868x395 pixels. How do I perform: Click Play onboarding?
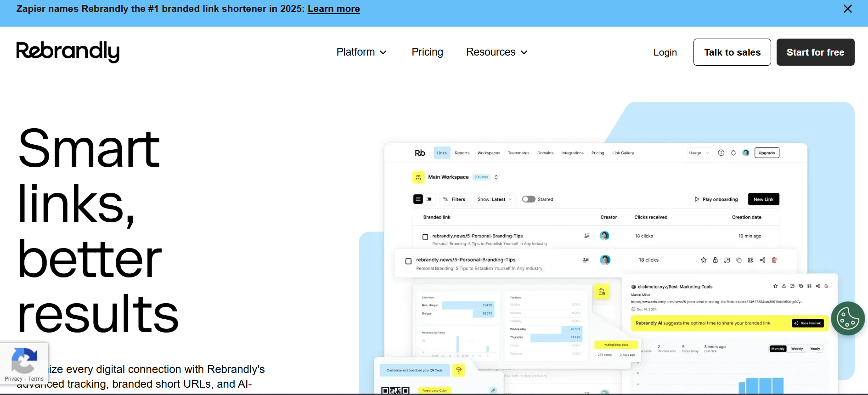(x=716, y=199)
